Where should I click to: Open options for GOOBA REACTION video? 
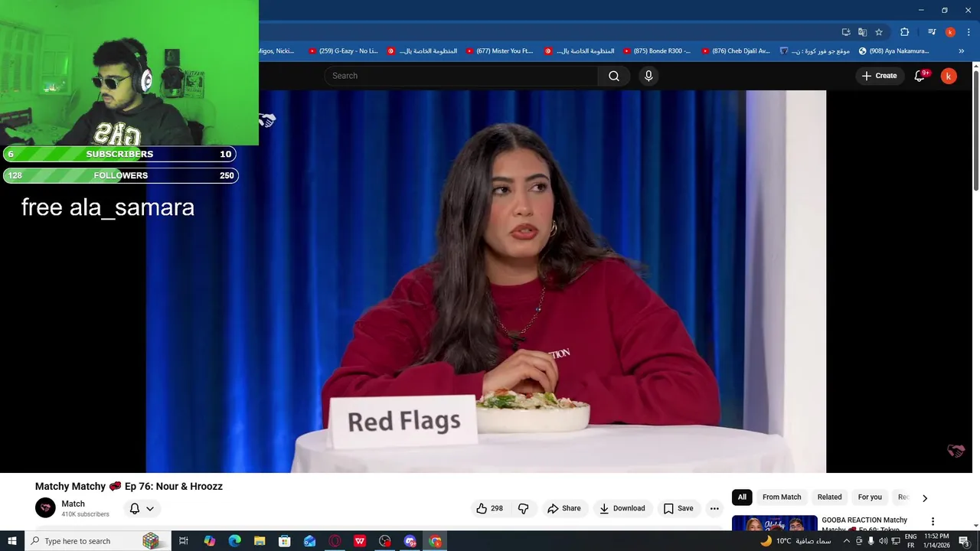933,521
